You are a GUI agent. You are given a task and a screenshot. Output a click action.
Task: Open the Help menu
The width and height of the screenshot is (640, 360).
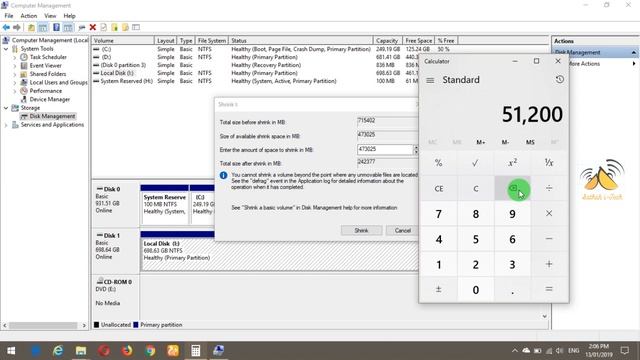[69, 16]
